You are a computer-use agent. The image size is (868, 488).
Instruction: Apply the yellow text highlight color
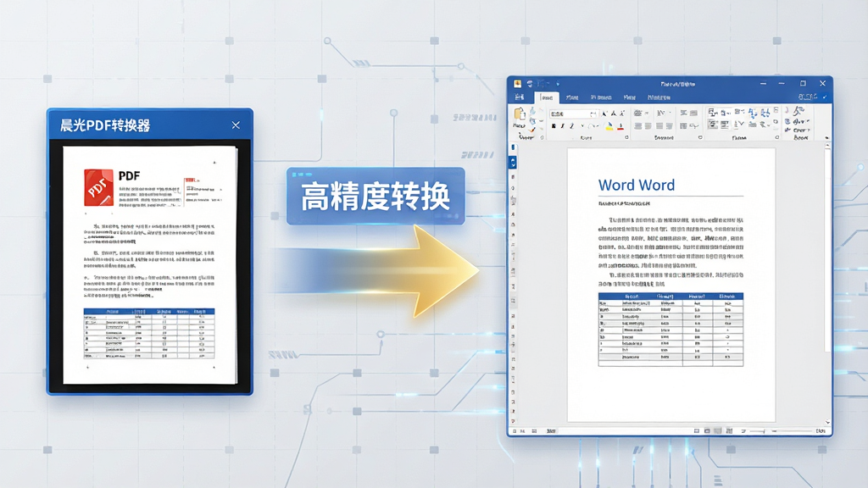609,126
